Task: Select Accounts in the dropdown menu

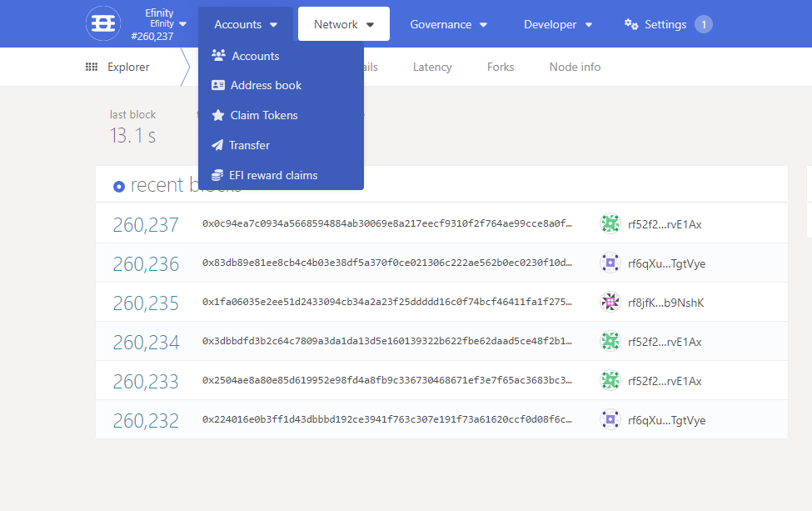Action: [281, 56]
